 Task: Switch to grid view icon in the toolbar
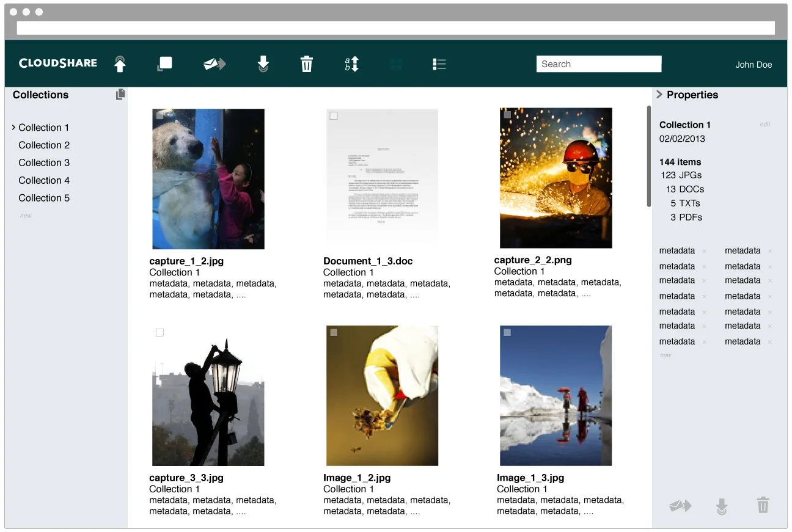[x=396, y=64]
